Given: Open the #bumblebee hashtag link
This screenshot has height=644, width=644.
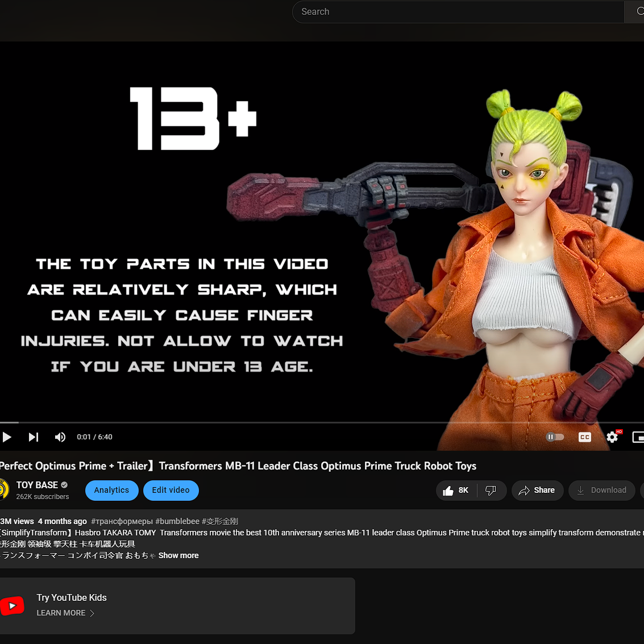Looking at the screenshot, I should (177, 521).
